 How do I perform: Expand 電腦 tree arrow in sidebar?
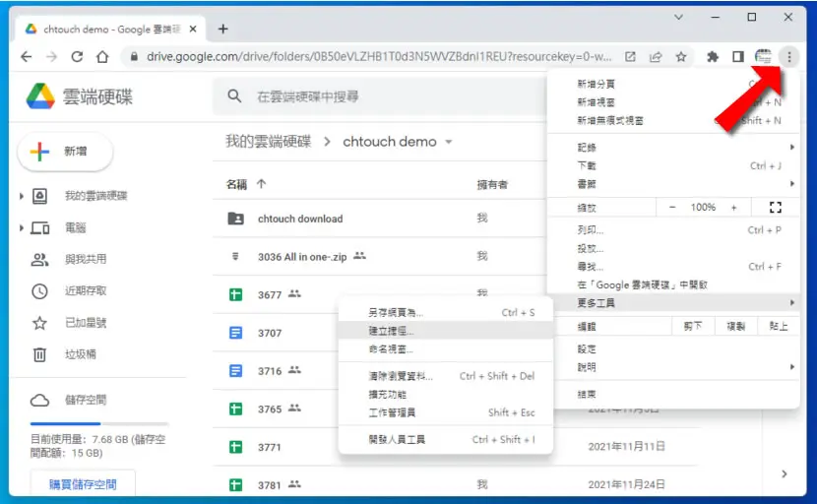22,227
